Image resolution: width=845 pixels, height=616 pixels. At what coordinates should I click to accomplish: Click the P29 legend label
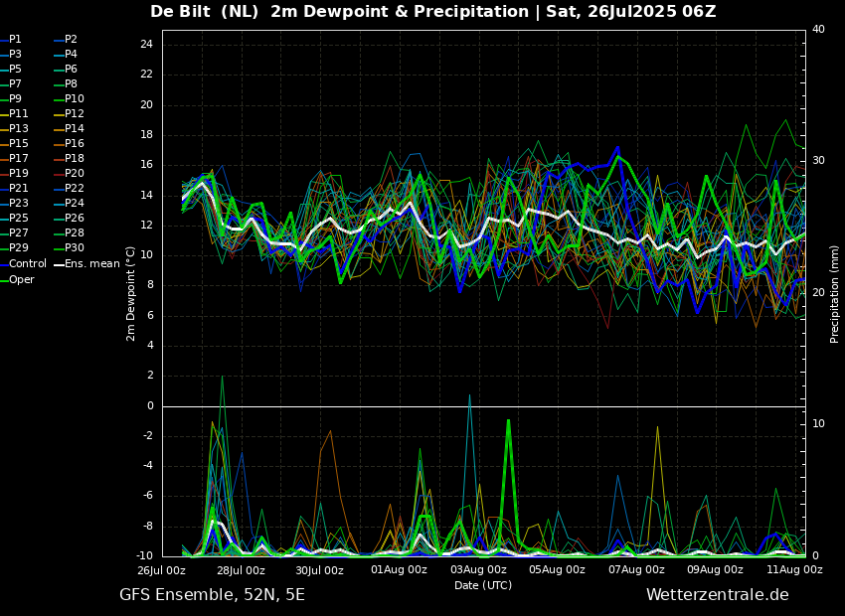point(18,247)
